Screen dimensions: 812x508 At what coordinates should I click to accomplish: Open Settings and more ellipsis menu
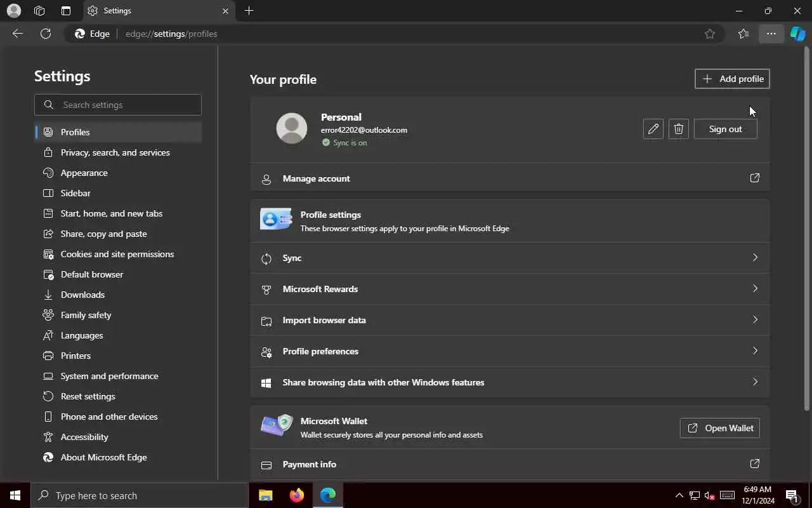771,34
